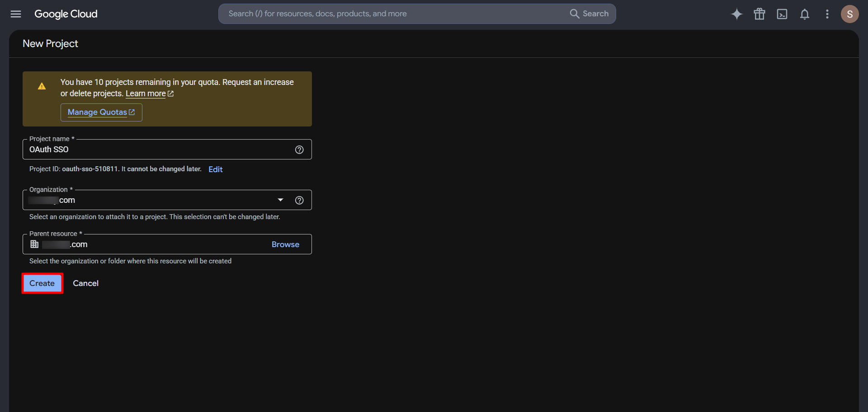Expand the Organization dropdown
This screenshot has height=412, width=868.
click(x=280, y=200)
